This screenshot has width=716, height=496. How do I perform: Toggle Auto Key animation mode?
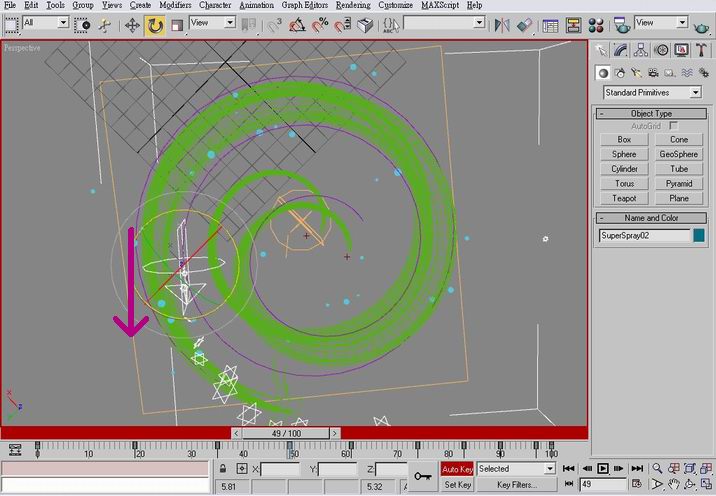click(x=457, y=469)
